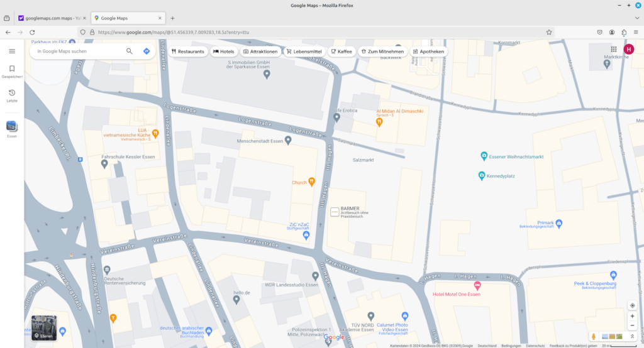644x348 pixels.
Task: Filter map by Restaurants
Action: pyautogui.click(x=188, y=52)
